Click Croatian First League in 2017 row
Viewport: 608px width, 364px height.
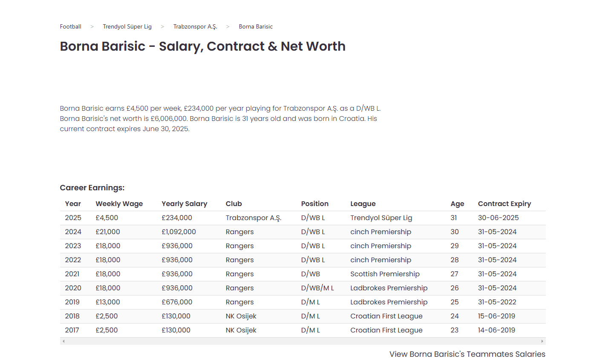(x=386, y=330)
